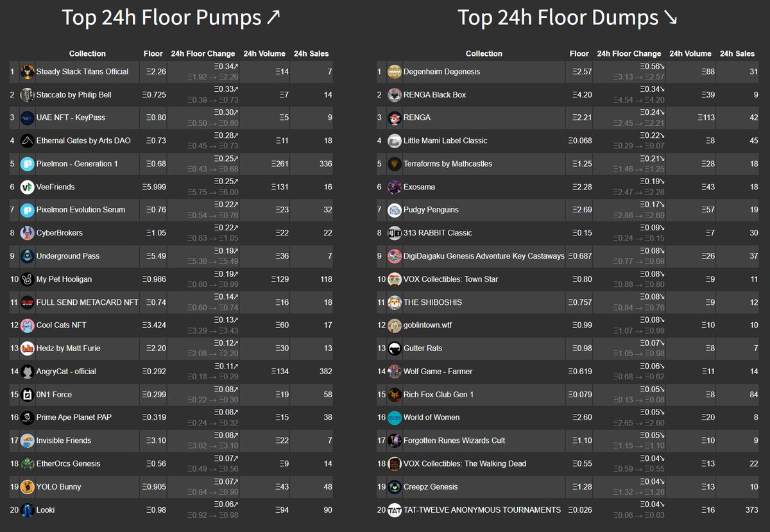Open VOX Collectibles: Town Star collection
Image resolution: width=770 pixels, height=532 pixels.
click(450, 280)
